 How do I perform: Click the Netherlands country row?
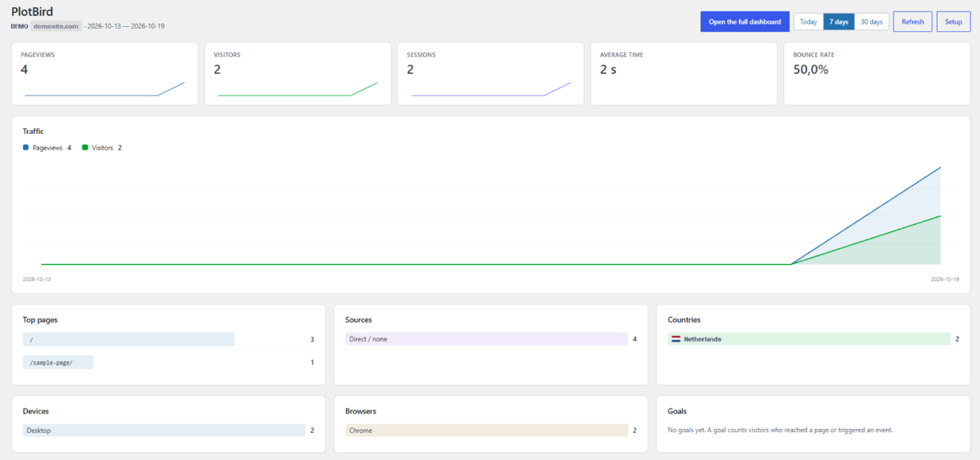coord(813,339)
